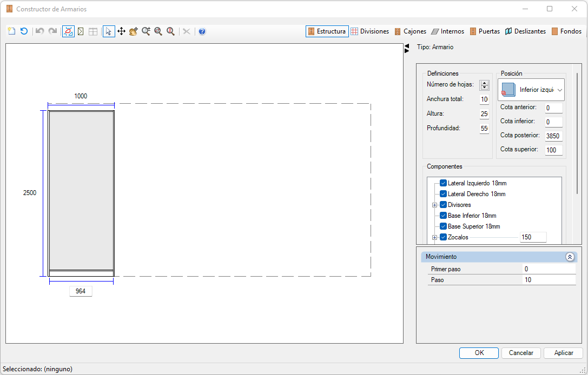Viewport: 588px width, 375px height.
Task: Uncheck Lateral Izquierdo 18mm
Action: point(443,183)
